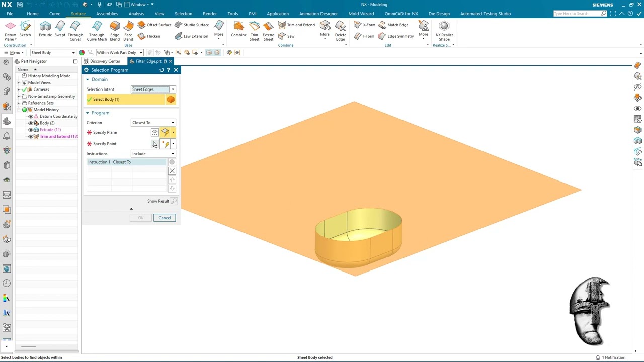The height and width of the screenshot is (362, 644).
Task: Click the Sew command
Action: (286, 36)
